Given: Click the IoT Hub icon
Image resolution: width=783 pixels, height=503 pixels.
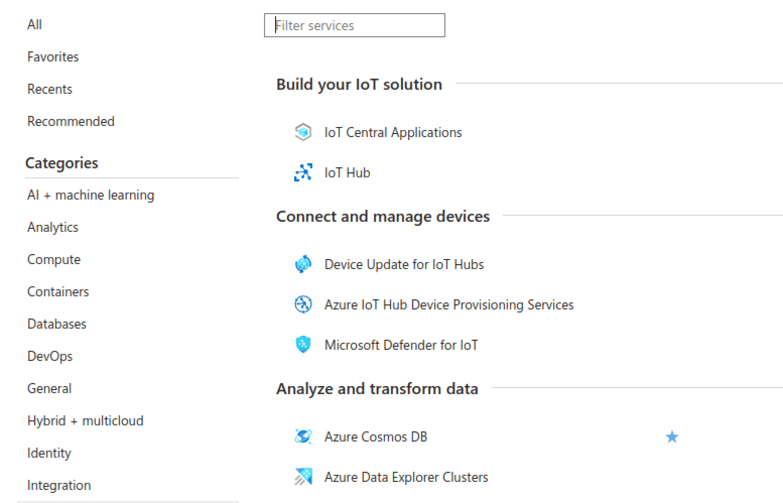Looking at the screenshot, I should tap(303, 173).
